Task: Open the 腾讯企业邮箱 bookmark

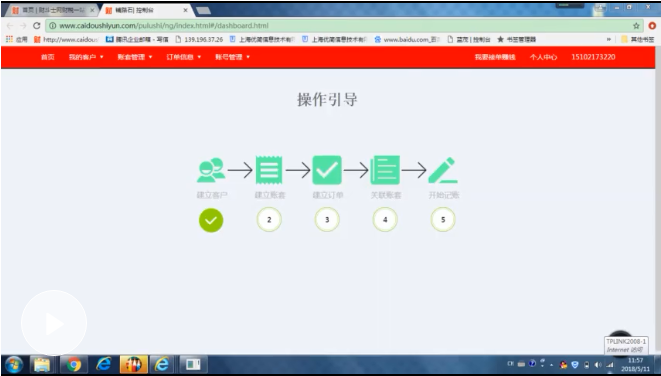Action: click(x=137, y=39)
